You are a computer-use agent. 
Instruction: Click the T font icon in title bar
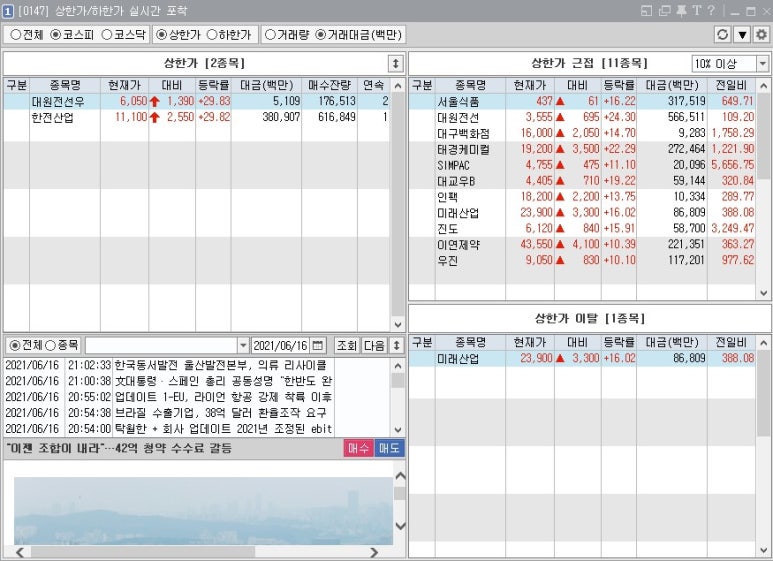pos(697,10)
